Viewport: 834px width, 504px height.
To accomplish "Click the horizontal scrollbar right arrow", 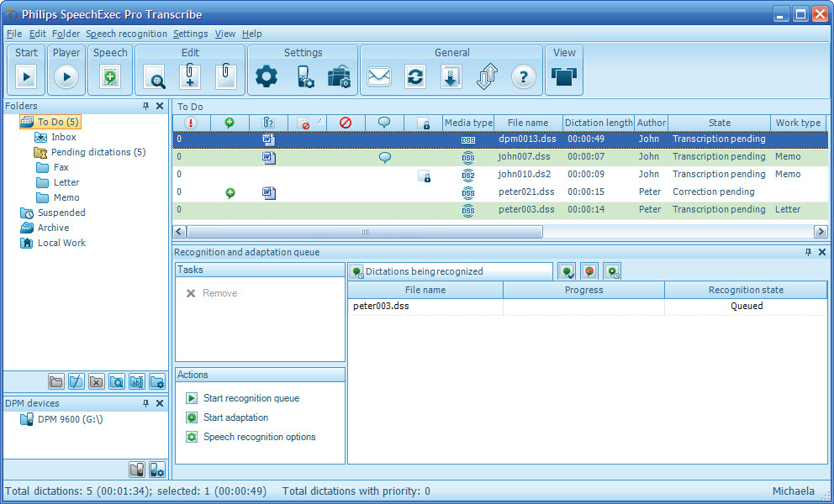I will pyautogui.click(x=821, y=232).
